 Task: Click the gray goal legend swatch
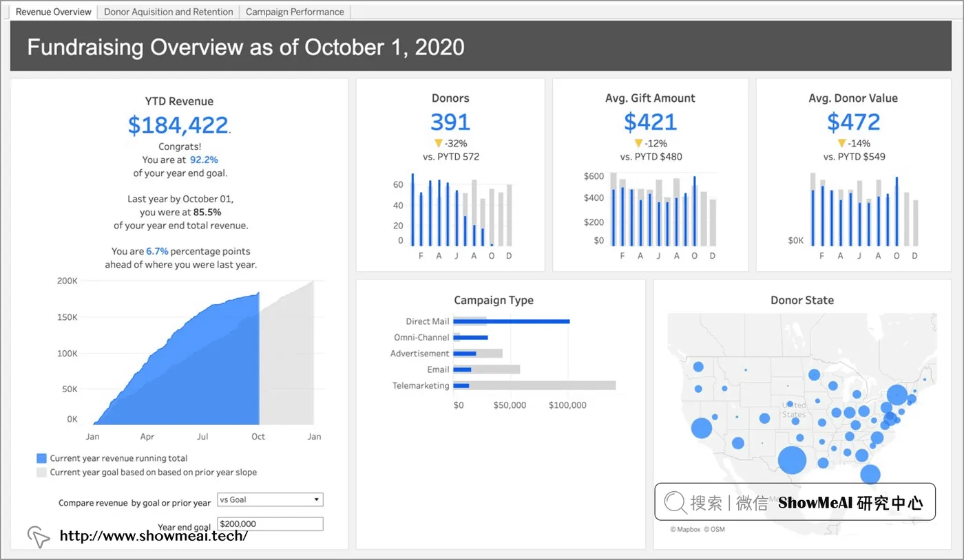pyautogui.click(x=41, y=473)
